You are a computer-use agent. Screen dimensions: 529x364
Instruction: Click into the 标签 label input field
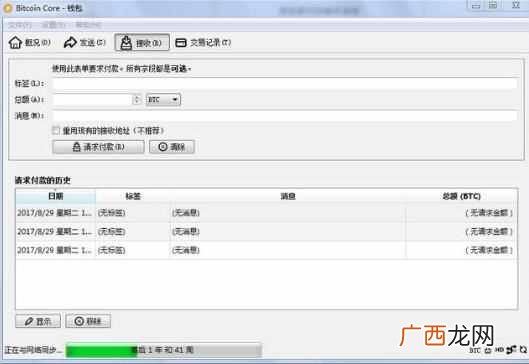(285, 83)
